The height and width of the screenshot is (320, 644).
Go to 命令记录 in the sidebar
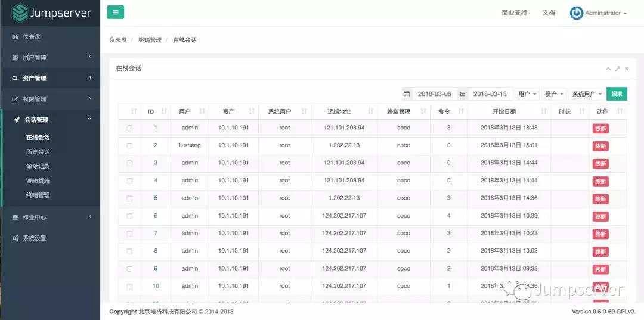tap(38, 166)
